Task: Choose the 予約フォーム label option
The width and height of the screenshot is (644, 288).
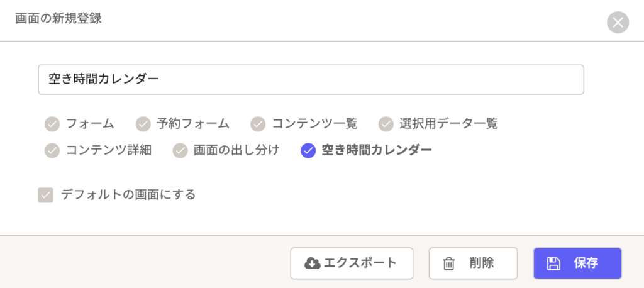Action: coord(192,124)
